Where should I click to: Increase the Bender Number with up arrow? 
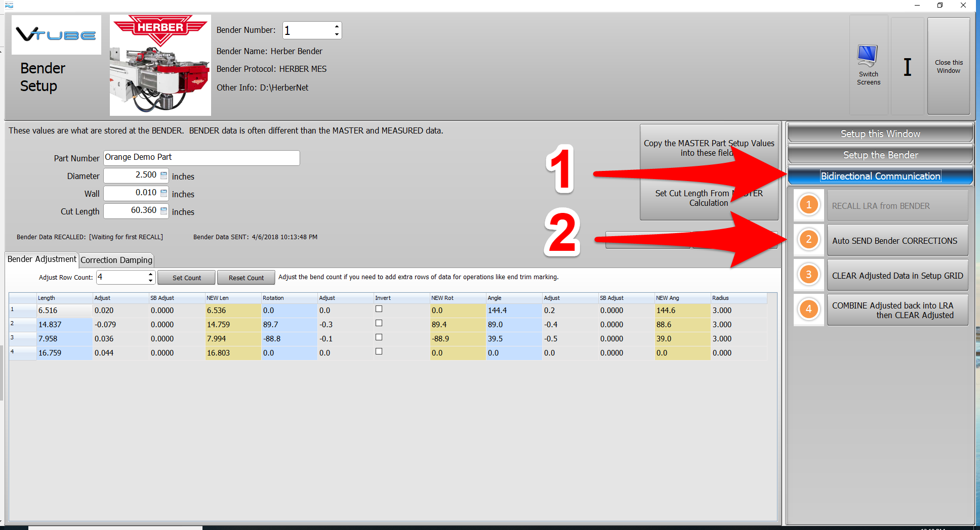[x=337, y=26]
